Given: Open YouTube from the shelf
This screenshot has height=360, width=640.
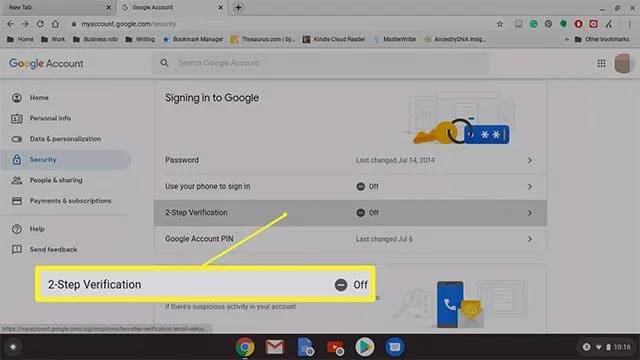Looking at the screenshot, I should tap(335, 347).
